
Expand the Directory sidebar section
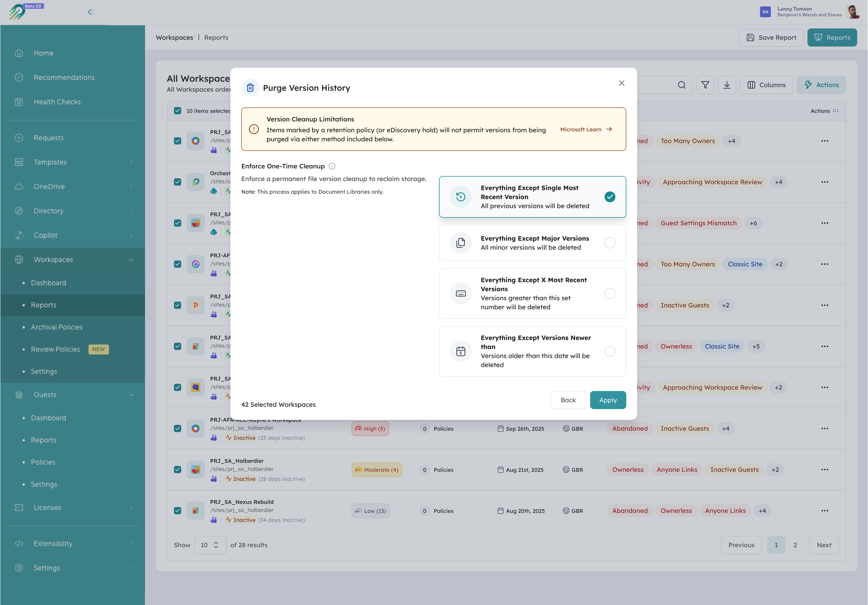click(131, 211)
